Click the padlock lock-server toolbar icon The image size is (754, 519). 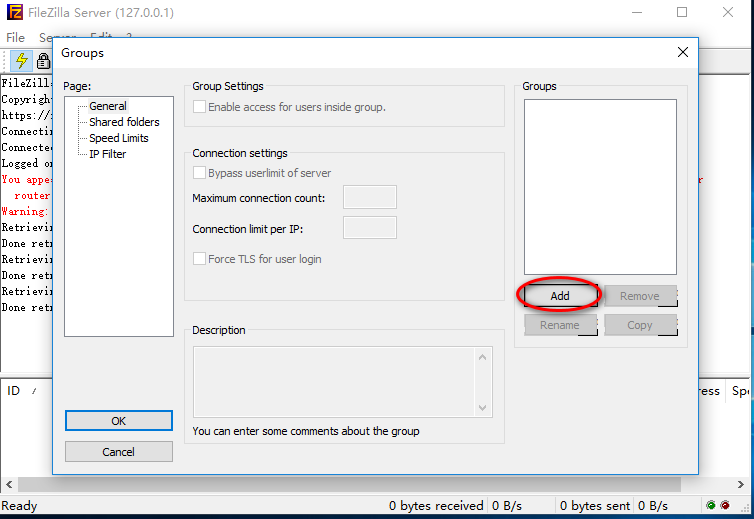[x=43, y=61]
